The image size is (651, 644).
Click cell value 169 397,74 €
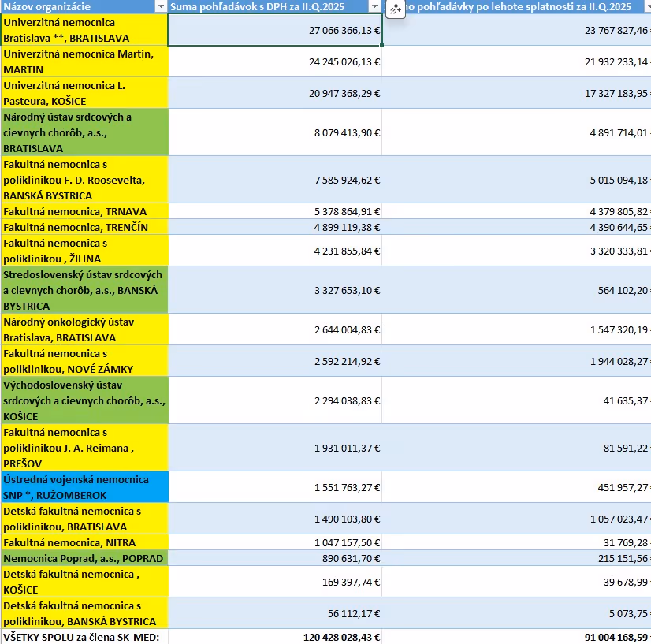tap(351, 583)
